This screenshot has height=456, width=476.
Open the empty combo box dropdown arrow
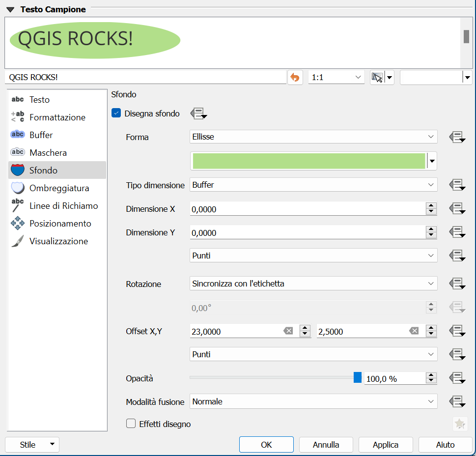point(468,77)
